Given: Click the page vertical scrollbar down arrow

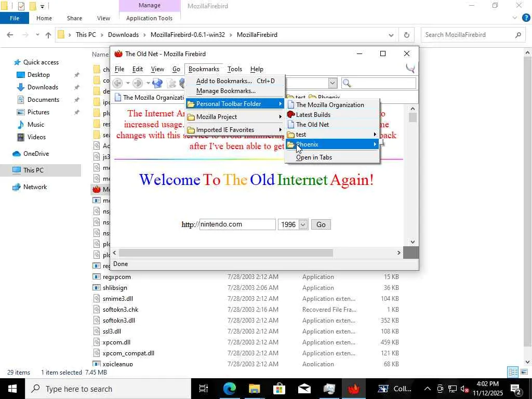Looking at the screenshot, I should 413,242.
